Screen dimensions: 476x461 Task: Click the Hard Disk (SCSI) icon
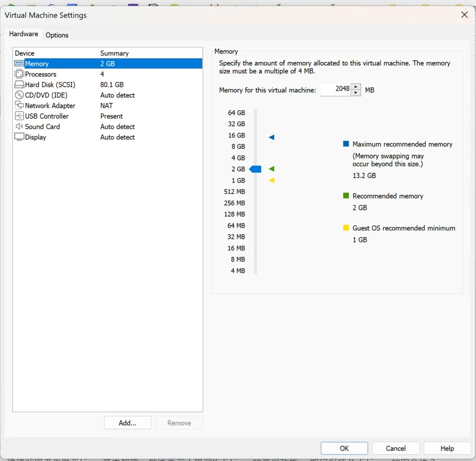19,85
